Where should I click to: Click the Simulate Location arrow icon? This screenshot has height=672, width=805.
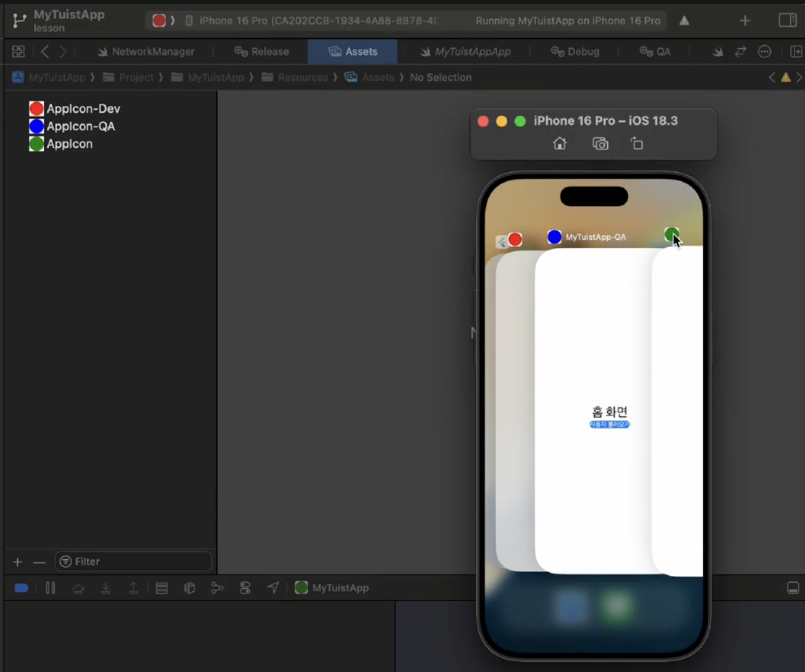click(x=273, y=588)
